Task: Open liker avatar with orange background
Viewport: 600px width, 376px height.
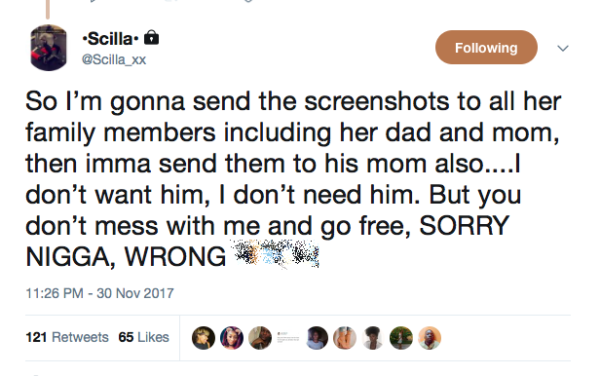Action: pos(429,338)
